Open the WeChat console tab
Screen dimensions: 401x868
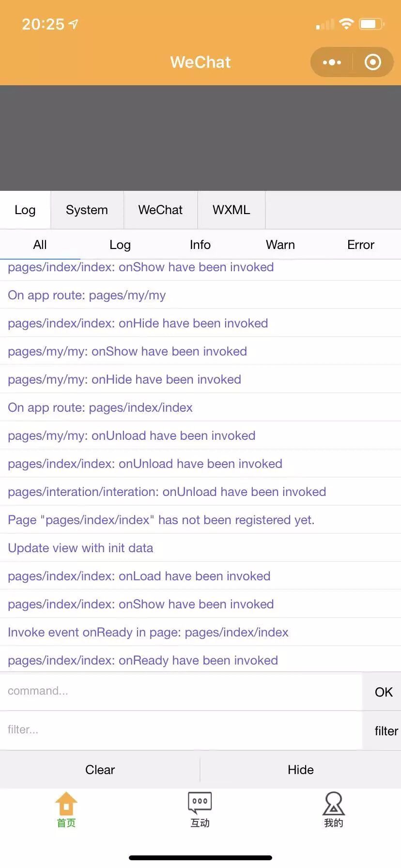[x=160, y=210]
